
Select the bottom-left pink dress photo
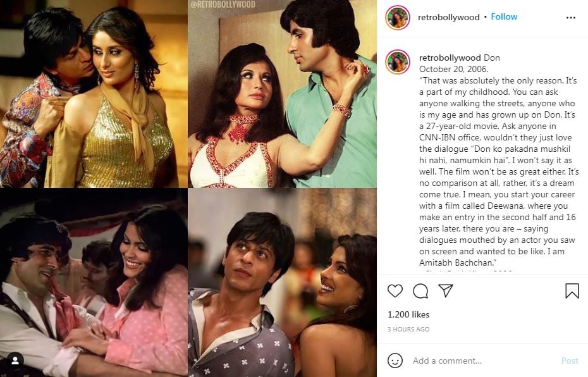click(94, 283)
